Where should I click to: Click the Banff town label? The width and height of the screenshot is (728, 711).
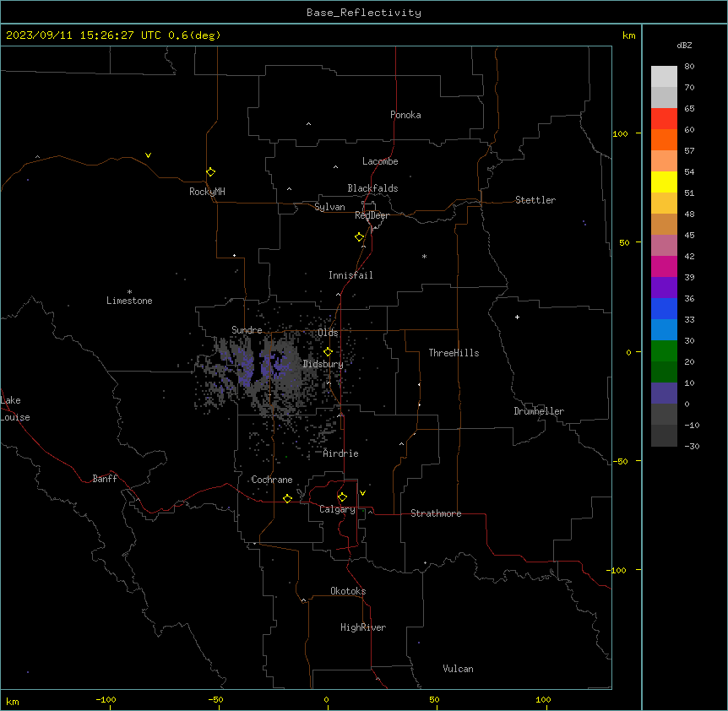coord(105,479)
